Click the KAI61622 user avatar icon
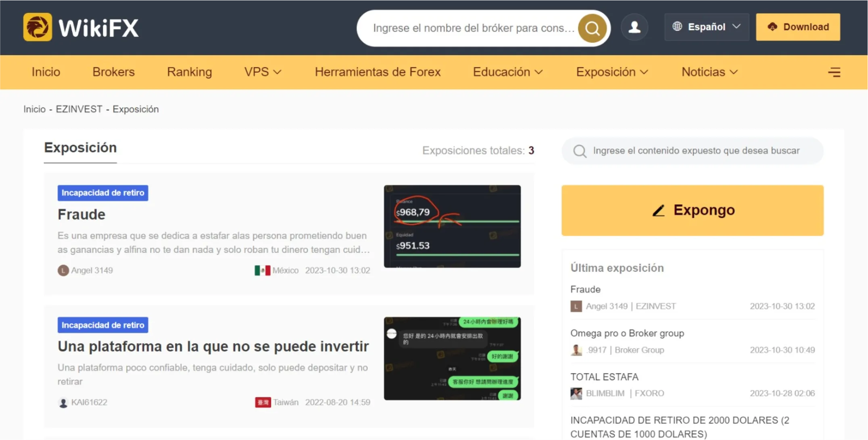The width and height of the screenshot is (868, 440). tap(63, 402)
